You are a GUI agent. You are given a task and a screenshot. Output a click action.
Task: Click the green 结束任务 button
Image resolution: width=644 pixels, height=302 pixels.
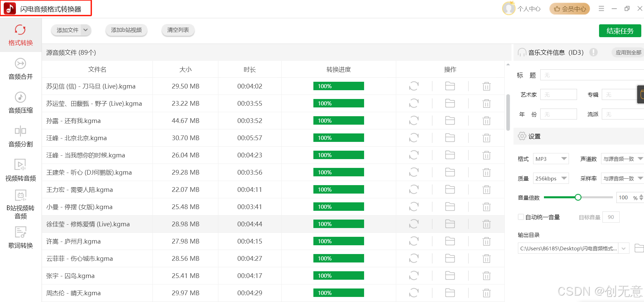[620, 31]
